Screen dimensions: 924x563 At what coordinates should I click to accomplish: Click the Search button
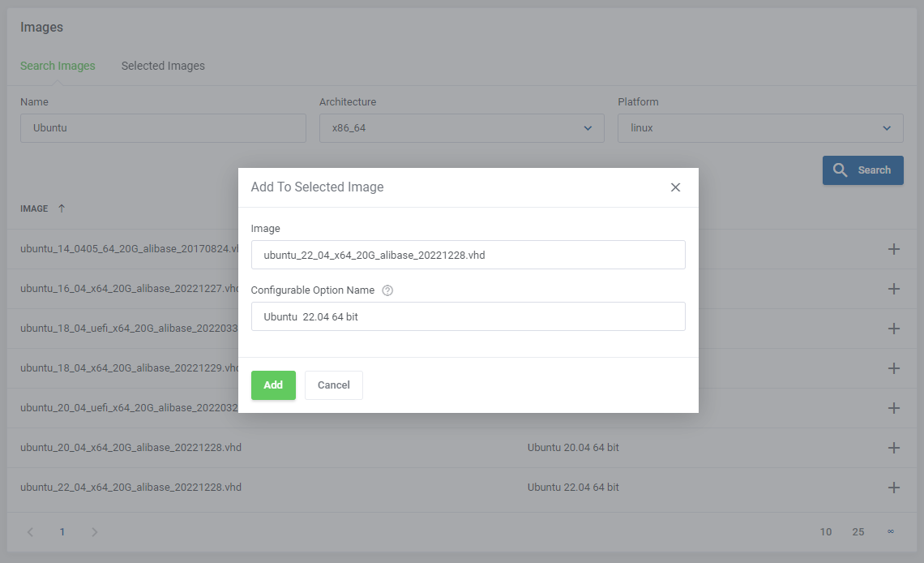862,170
